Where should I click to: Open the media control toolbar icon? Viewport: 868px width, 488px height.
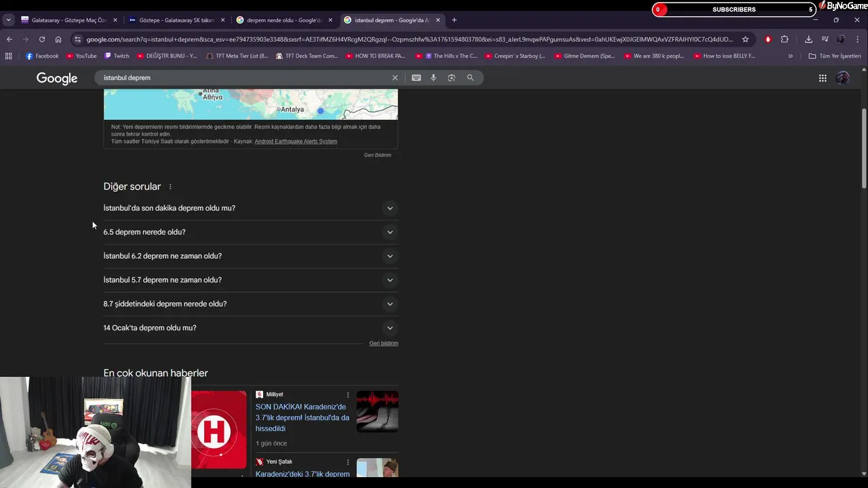pyautogui.click(x=825, y=39)
